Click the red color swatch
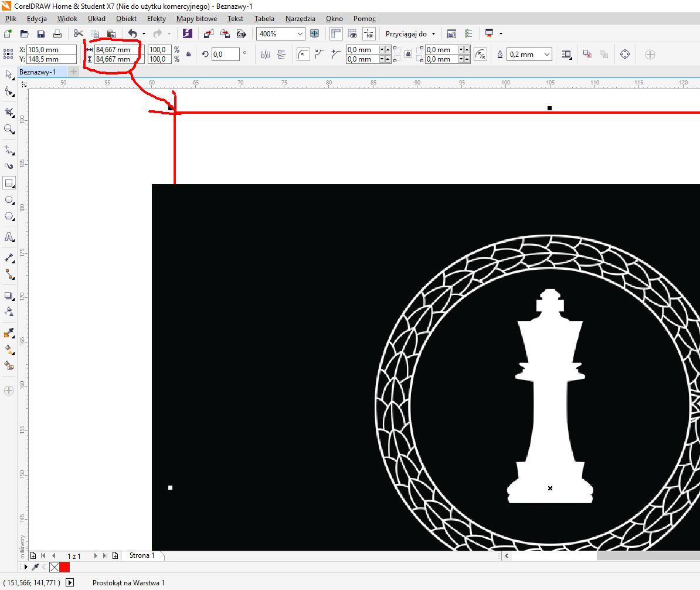The width and height of the screenshot is (700, 590). tap(64, 567)
